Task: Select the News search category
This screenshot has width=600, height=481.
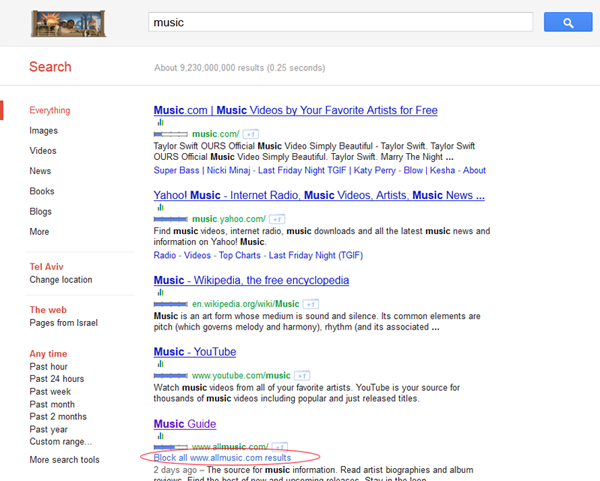Action: 40,171
